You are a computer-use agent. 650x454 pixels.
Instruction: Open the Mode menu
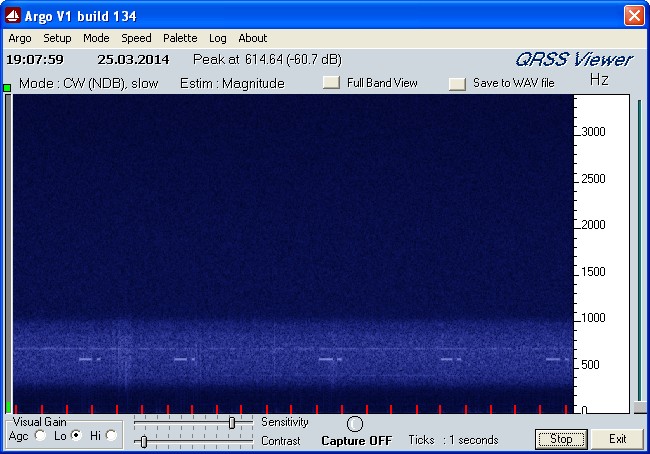(96, 39)
